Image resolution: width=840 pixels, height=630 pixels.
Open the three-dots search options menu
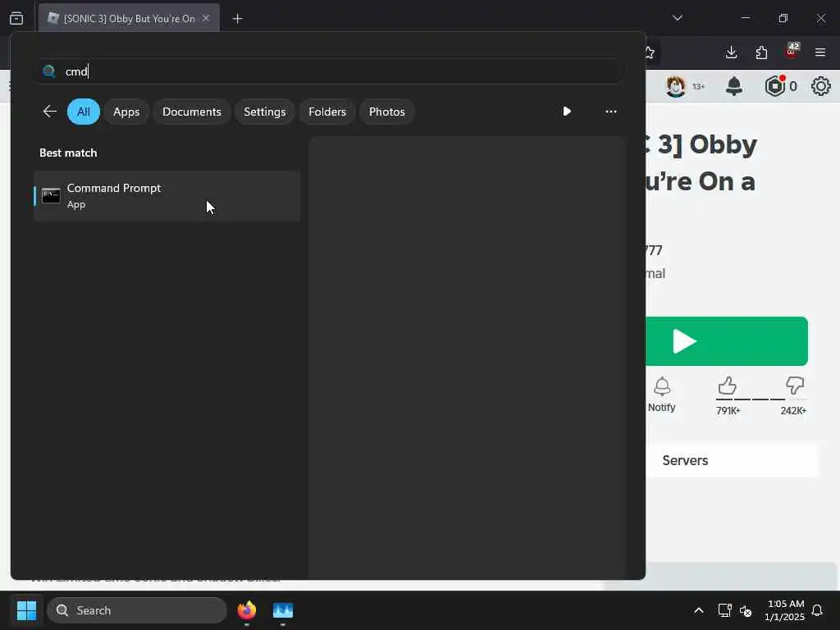point(610,112)
